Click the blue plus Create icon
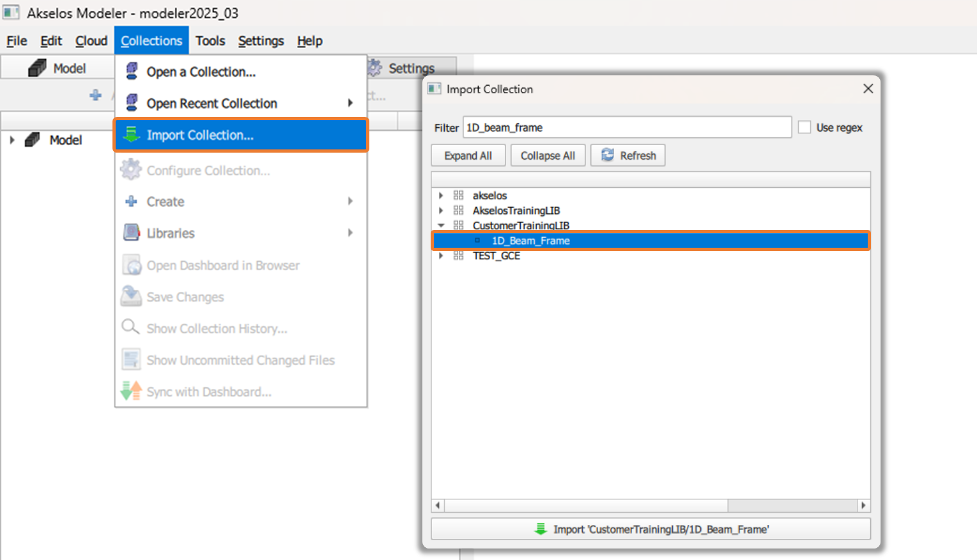Screen dimensions: 977x560 click(131, 201)
